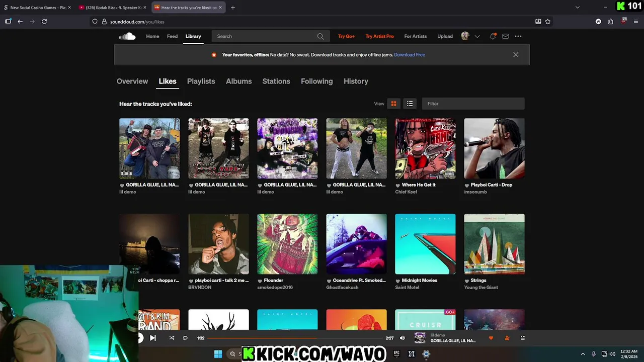Image resolution: width=644 pixels, height=362 pixels.
Task: Unlike the Midnight Movies track
Action: (397, 281)
